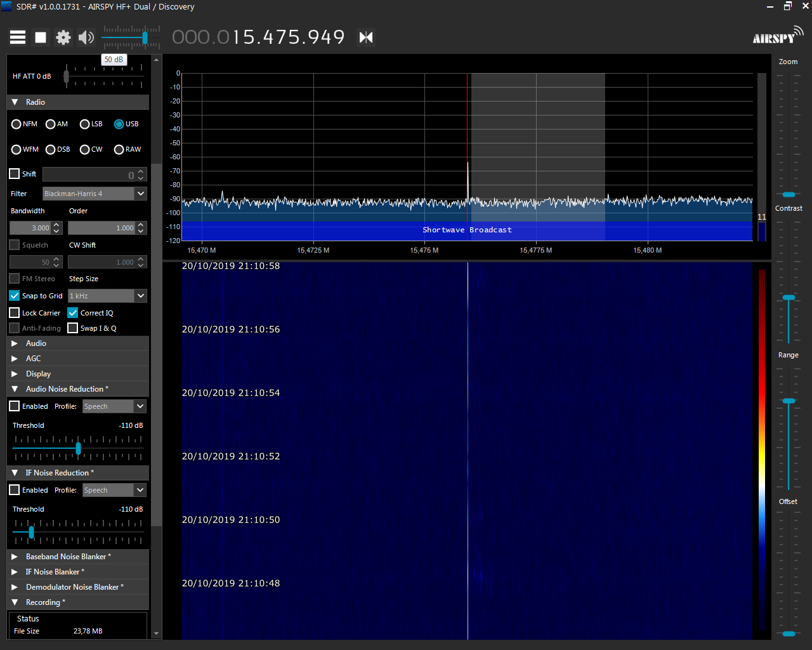Click the Order value field
The width and height of the screenshot is (812, 650).
pos(101,228)
